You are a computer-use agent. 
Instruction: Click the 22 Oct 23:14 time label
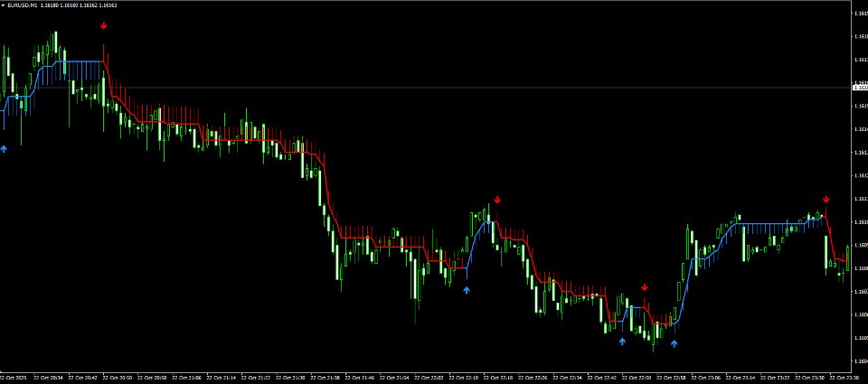tap(741, 378)
